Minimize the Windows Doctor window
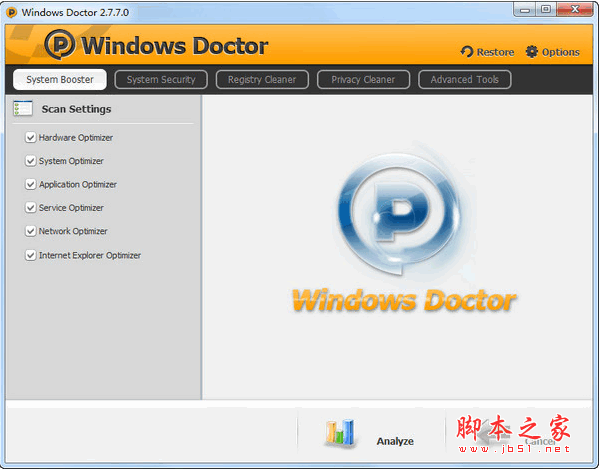This screenshot has height=470, width=599. (525, 10)
